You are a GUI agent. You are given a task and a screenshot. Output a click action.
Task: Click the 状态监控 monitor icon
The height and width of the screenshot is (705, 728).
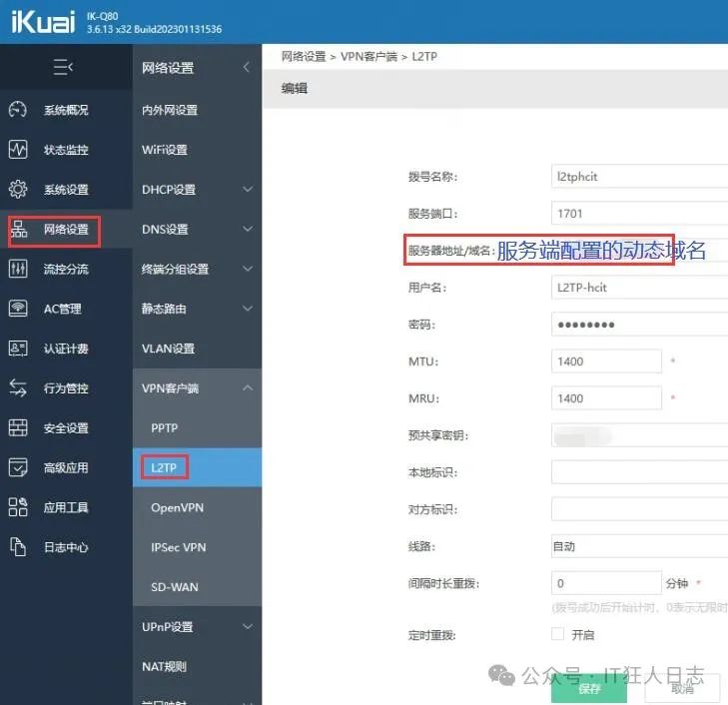[x=18, y=150]
